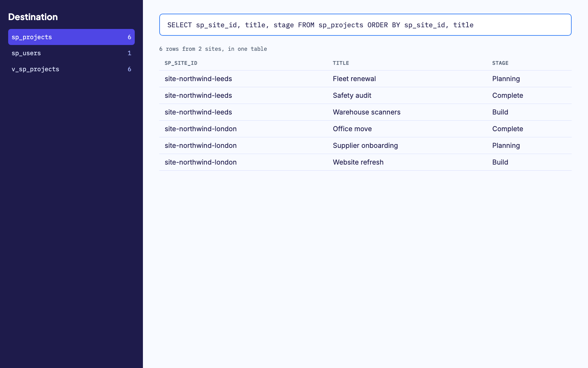Click the TITLE column header
This screenshot has width=588, height=368.
point(341,63)
